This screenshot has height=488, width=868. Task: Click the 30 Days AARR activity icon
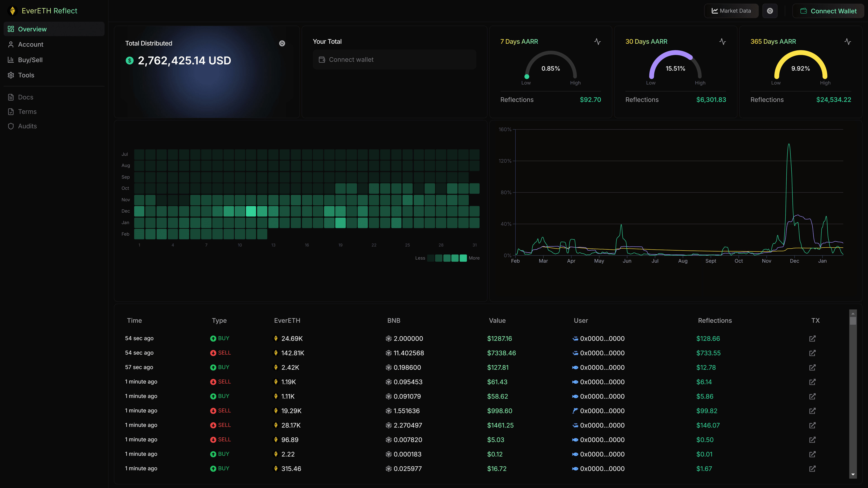pos(722,41)
